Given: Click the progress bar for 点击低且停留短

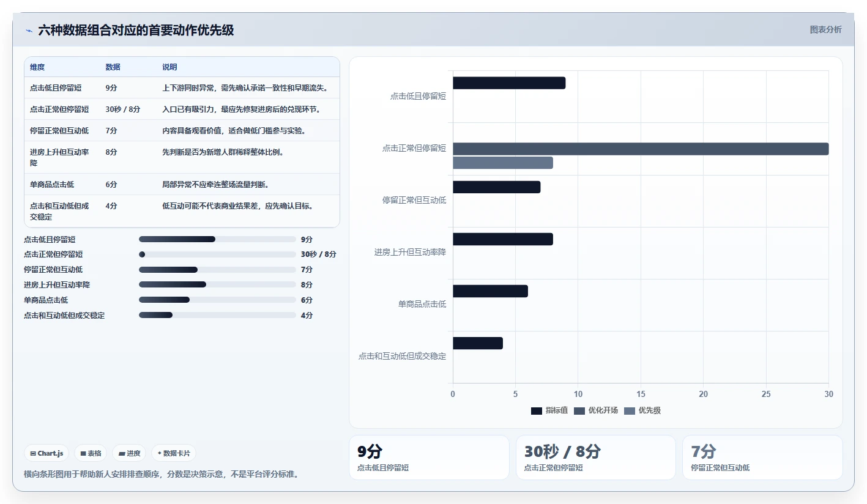Looking at the screenshot, I should pyautogui.click(x=217, y=239).
